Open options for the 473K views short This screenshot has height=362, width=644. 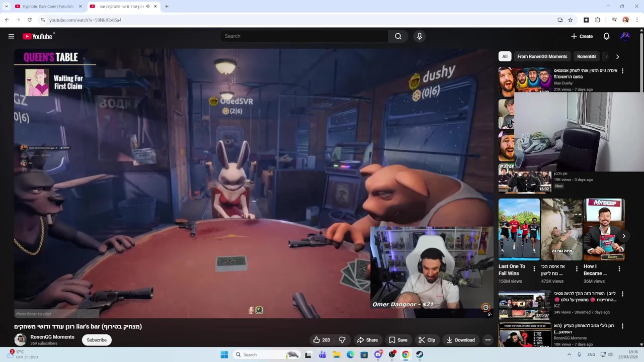coord(577,269)
